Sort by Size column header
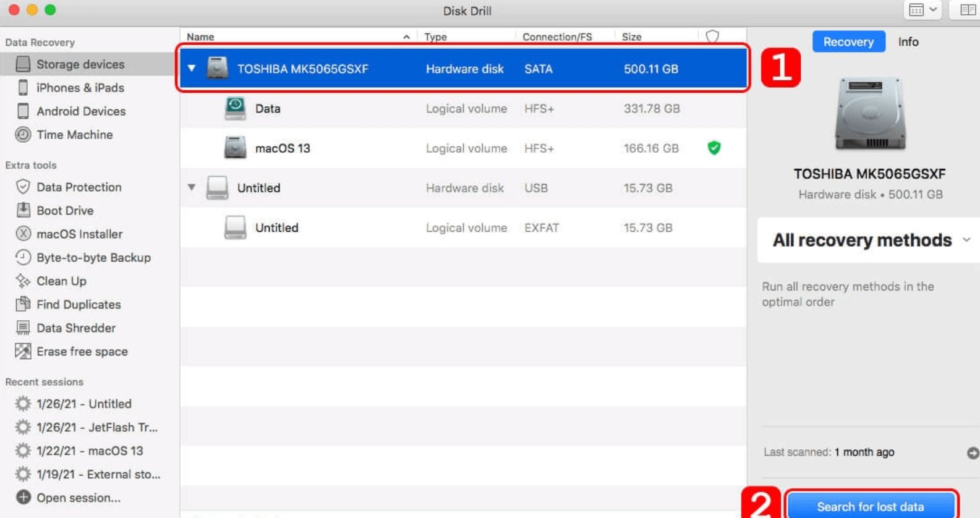The width and height of the screenshot is (980, 518). tap(631, 36)
